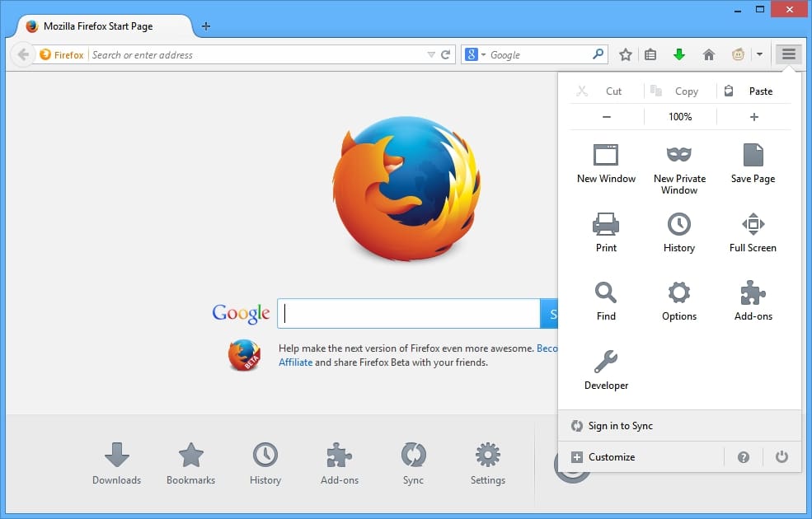Screen dimensions: 812x519
Task: Click the Home button in the toolbar
Action: click(x=708, y=54)
